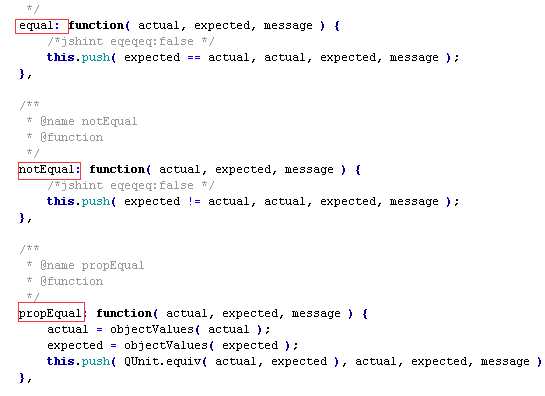Click 'objectValues( actual )' call

(x=190, y=330)
